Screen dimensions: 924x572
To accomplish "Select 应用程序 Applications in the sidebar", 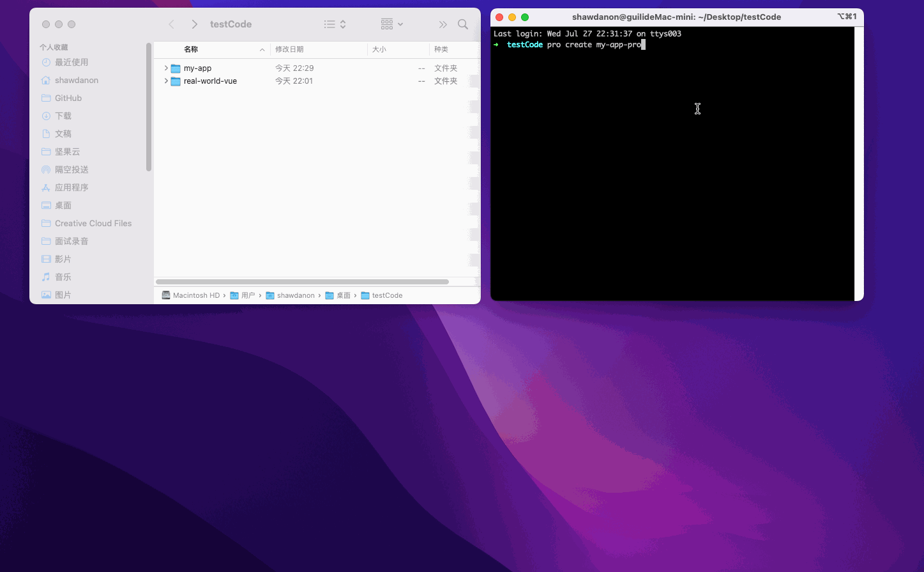I will (x=71, y=188).
